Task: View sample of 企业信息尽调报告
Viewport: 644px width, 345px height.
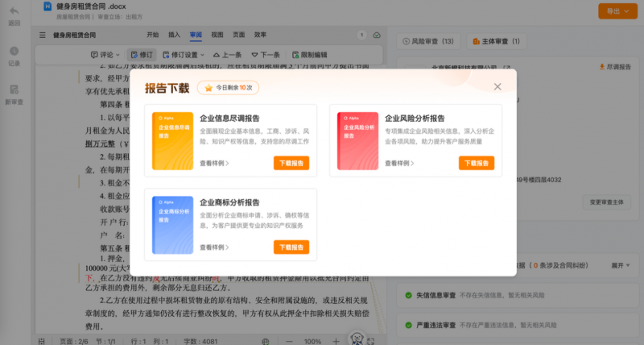Action: coord(214,163)
